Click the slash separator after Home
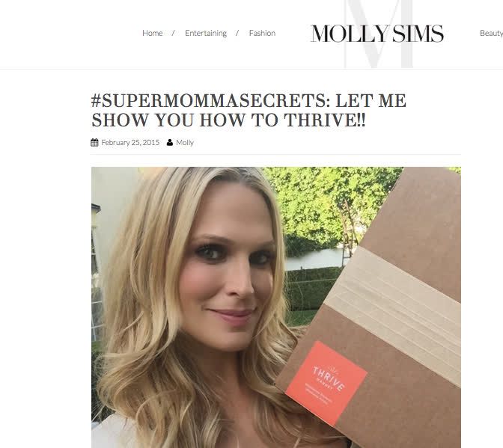 click(x=173, y=33)
